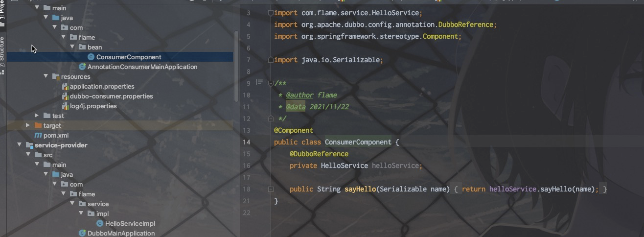Click date 2021/11/22 in comment
The height and width of the screenshot is (237, 644).
pyautogui.click(x=329, y=107)
